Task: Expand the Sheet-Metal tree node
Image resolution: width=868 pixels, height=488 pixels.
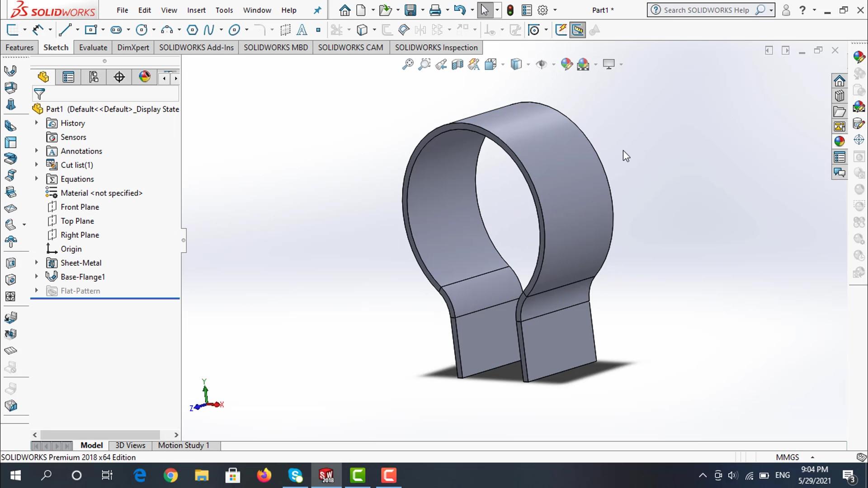Action: (x=37, y=263)
